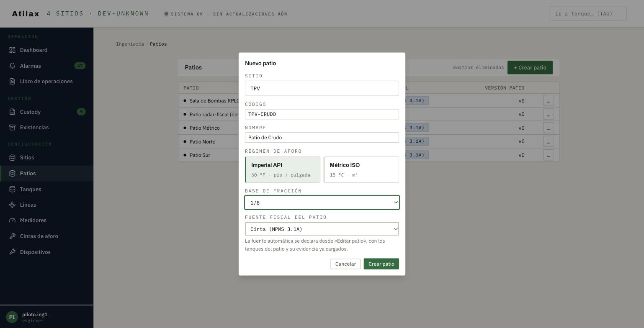Open the Sitio TPV selector
Screen dimensions: 644x328
(322, 88)
